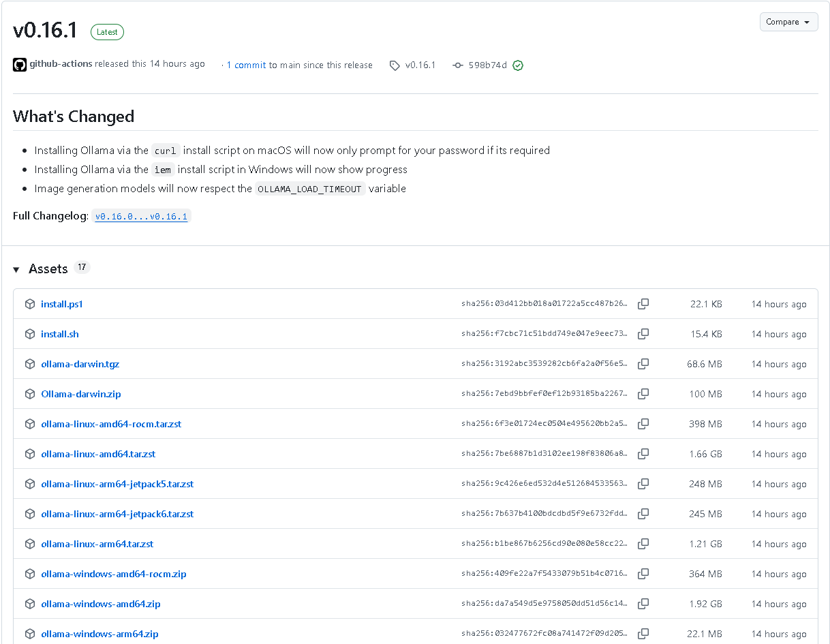The image size is (830, 644).
Task: Copy the sha256 hash for install.sh
Action: point(643,334)
